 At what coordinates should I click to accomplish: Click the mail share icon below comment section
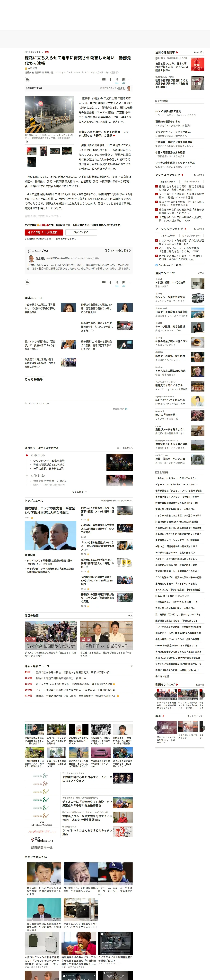point(104,282)
